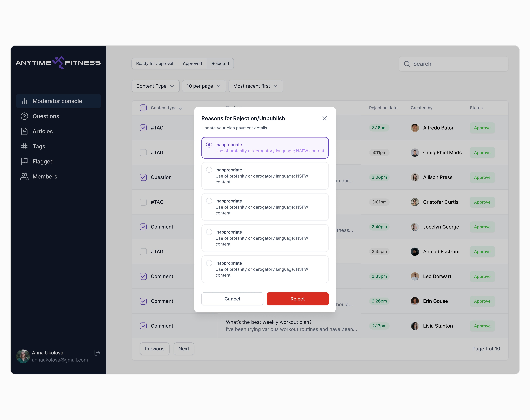Viewport: 530px width, 420px height.
Task: Click the search magnifier icon
Action: tap(407, 64)
